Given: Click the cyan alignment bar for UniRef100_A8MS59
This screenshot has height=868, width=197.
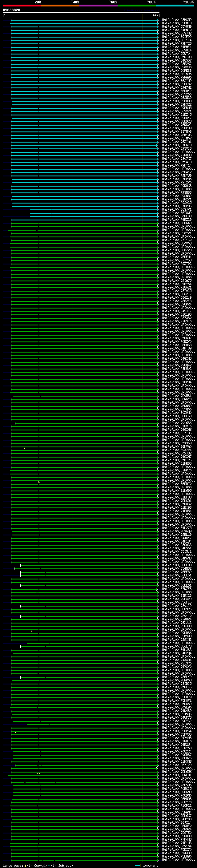Looking at the screenshot, I should 85,20.
